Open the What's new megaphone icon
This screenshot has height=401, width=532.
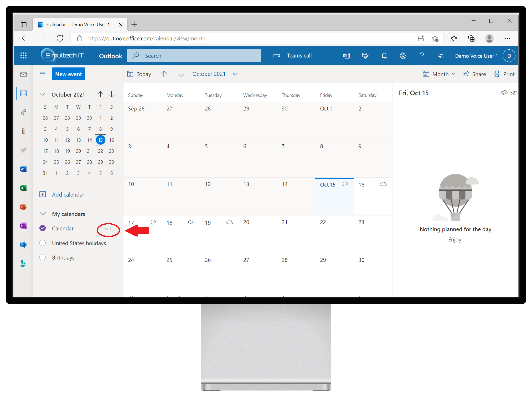click(x=441, y=56)
